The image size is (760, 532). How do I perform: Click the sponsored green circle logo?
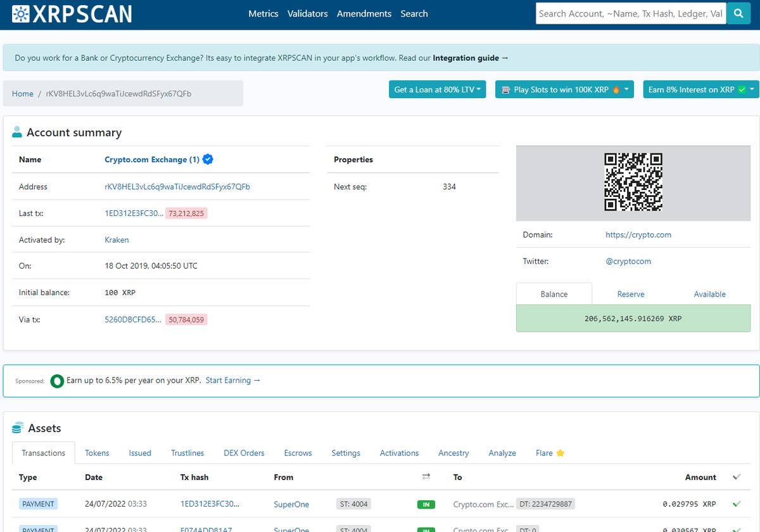(x=57, y=381)
